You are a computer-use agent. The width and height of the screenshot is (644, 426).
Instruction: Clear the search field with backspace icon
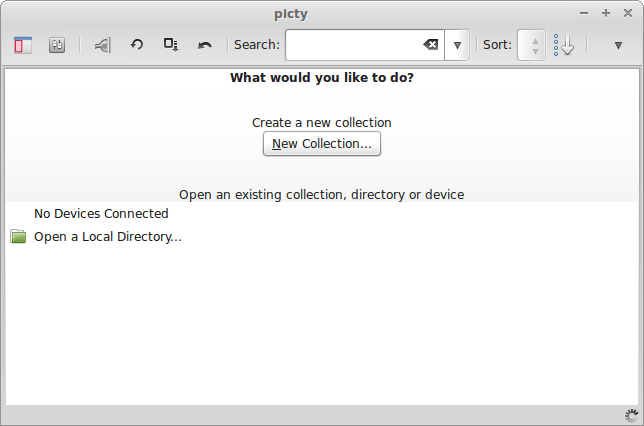[x=430, y=45]
